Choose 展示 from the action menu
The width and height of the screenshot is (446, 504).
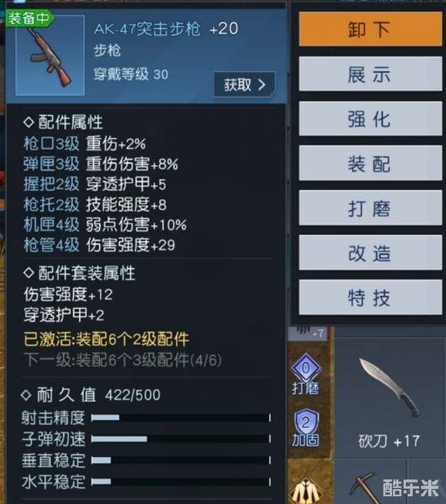point(370,74)
